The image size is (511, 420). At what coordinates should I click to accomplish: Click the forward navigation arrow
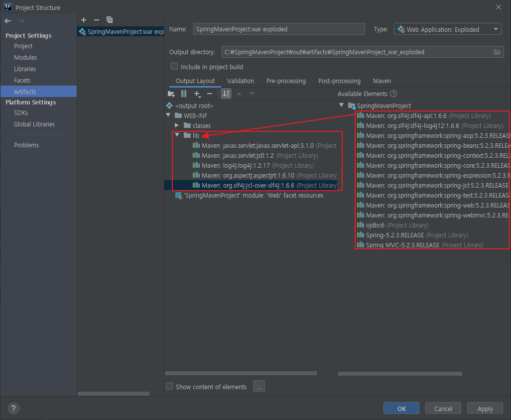point(21,21)
